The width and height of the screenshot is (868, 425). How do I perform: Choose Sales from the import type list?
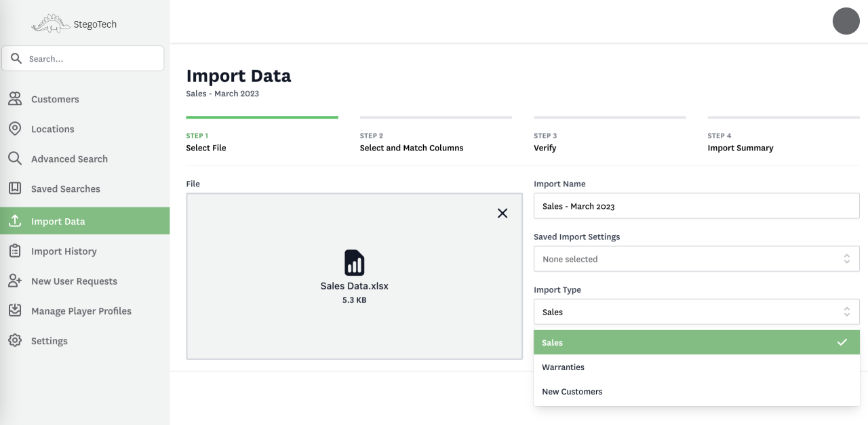tap(696, 342)
